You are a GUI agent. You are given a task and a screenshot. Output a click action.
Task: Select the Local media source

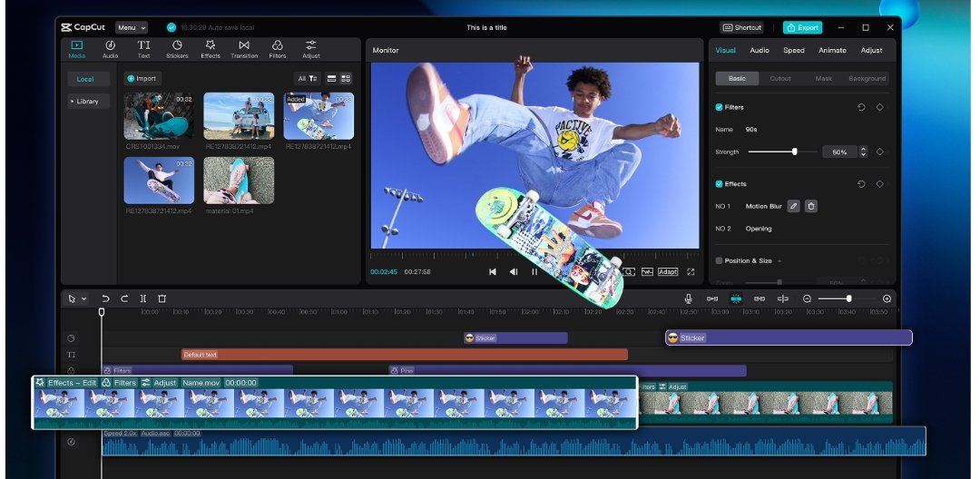coord(88,79)
